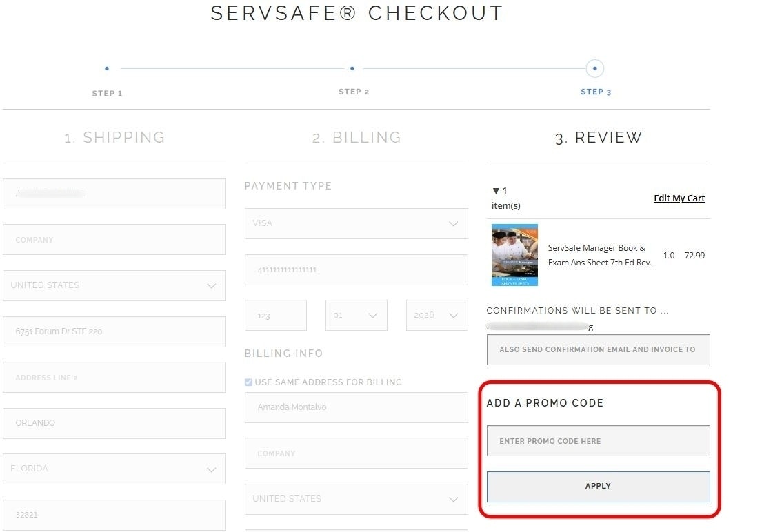Expand shipping country United States dropdown
This screenshot has height=532, width=762.
[114, 285]
